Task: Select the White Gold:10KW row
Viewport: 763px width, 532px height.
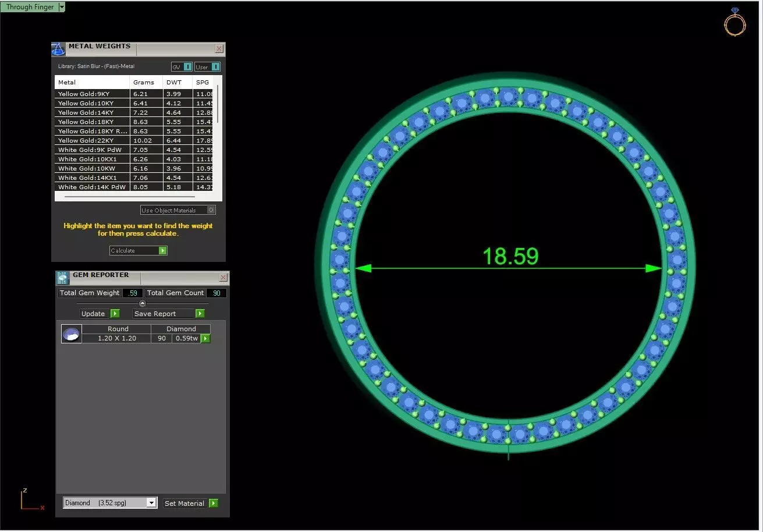Action: pyautogui.click(x=134, y=168)
